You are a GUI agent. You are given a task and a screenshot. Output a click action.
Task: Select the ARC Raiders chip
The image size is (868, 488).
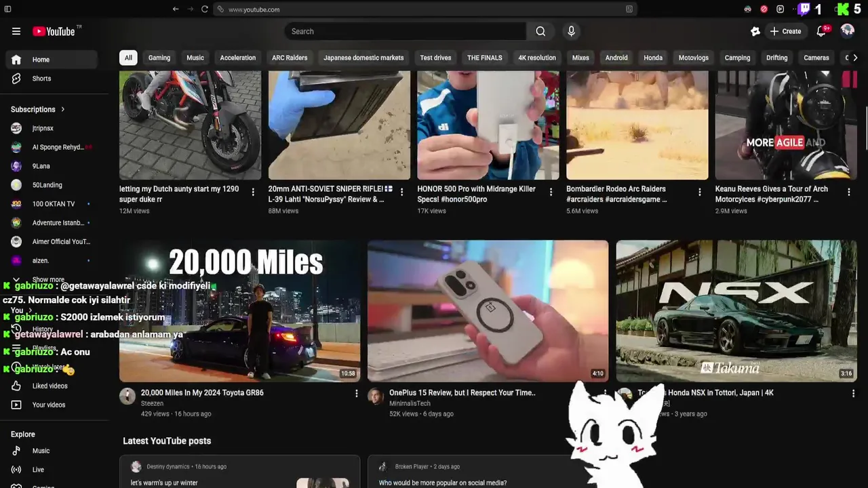click(290, 58)
